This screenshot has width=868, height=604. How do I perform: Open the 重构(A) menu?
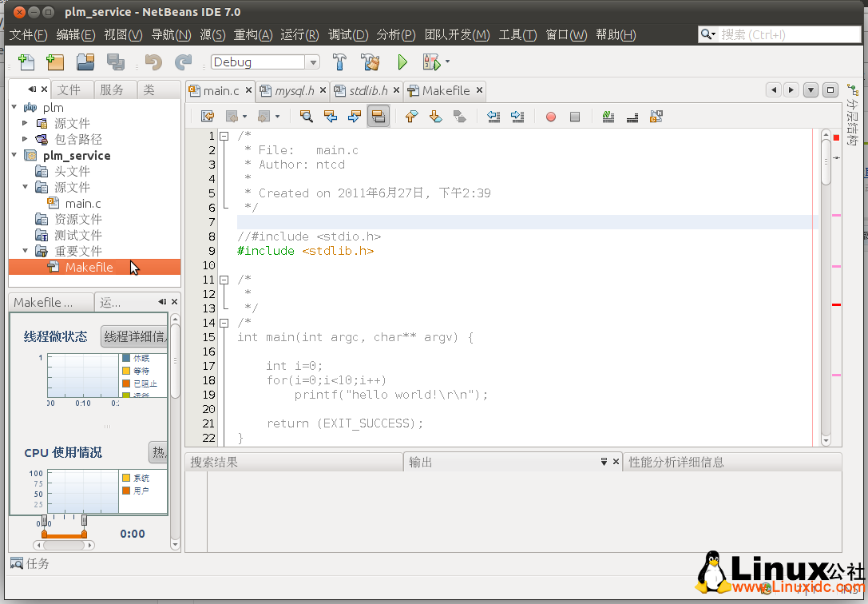point(253,34)
